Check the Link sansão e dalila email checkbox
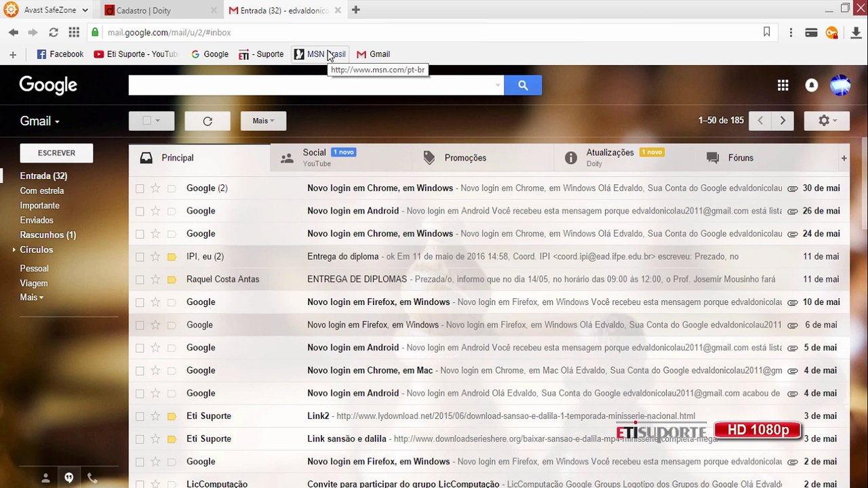The image size is (868, 488). (140, 439)
